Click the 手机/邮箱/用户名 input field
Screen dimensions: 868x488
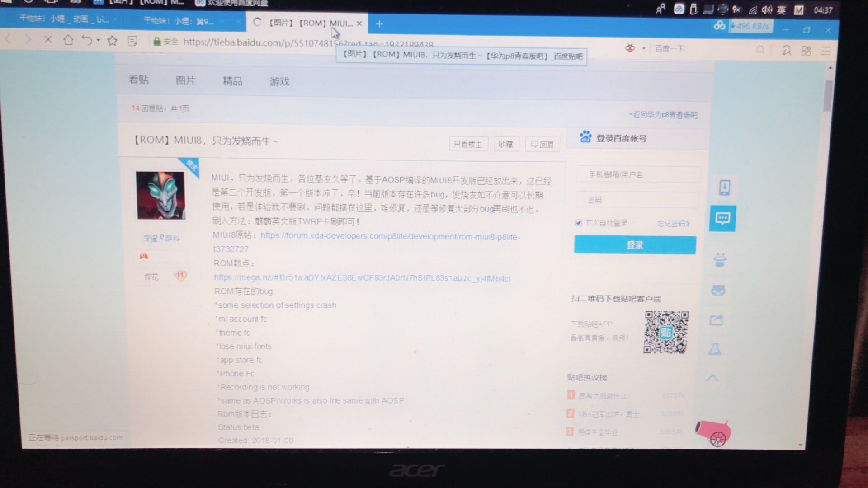(638, 174)
